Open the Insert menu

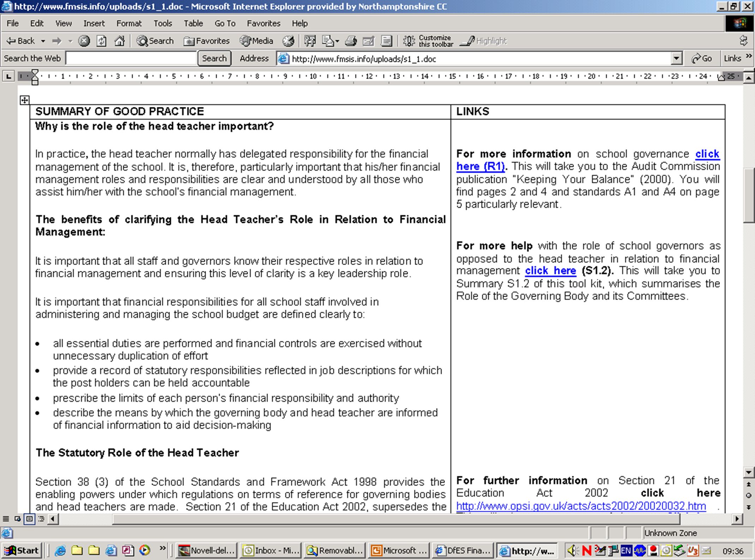click(x=94, y=23)
